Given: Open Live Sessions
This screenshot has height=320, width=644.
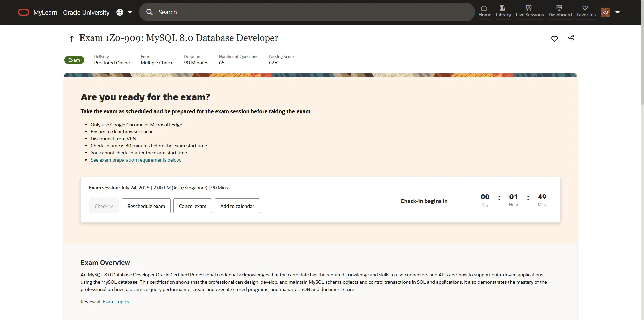Looking at the screenshot, I should [x=530, y=11].
